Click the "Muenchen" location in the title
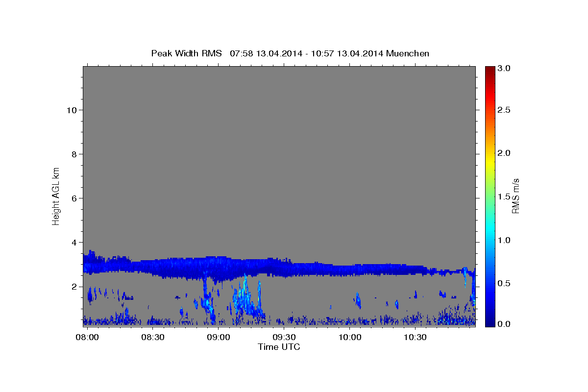This screenshot has height=392, width=588. point(408,53)
